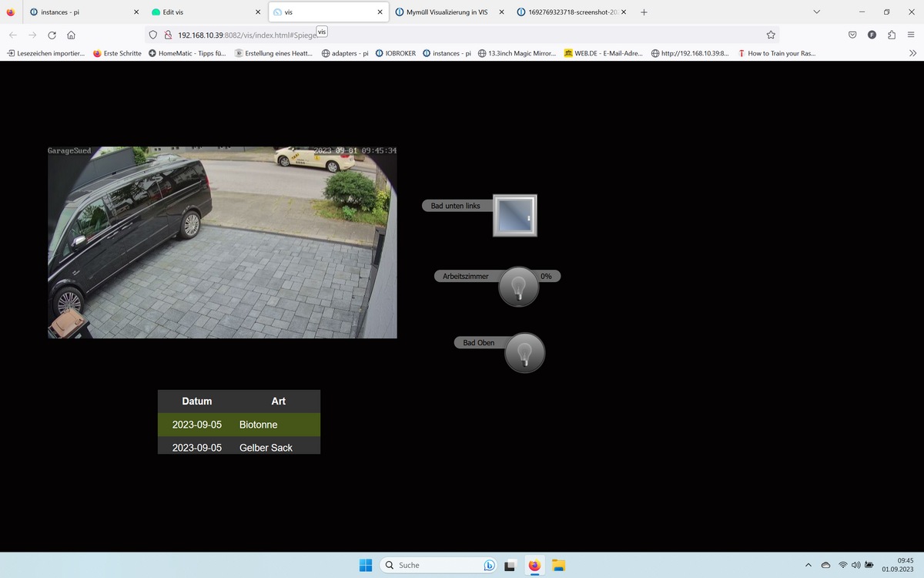Go forward to the next page

point(32,35)
